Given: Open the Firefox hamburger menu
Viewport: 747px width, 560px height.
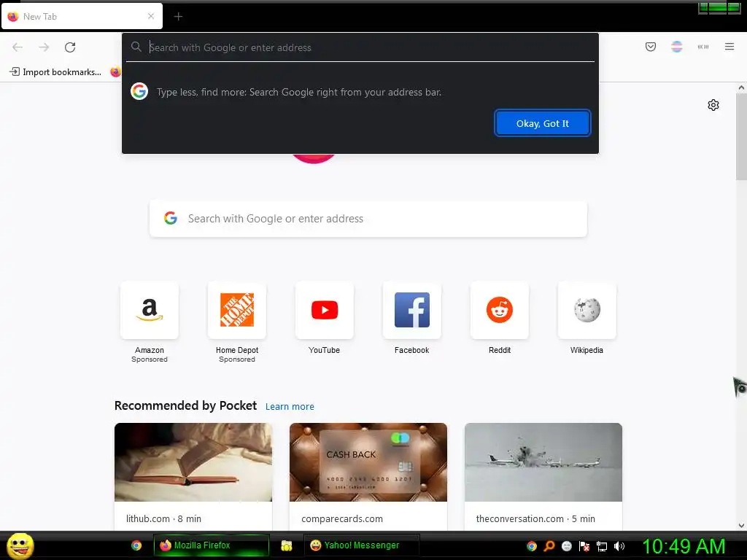Looking at the screenshot, I should (729, 47).
